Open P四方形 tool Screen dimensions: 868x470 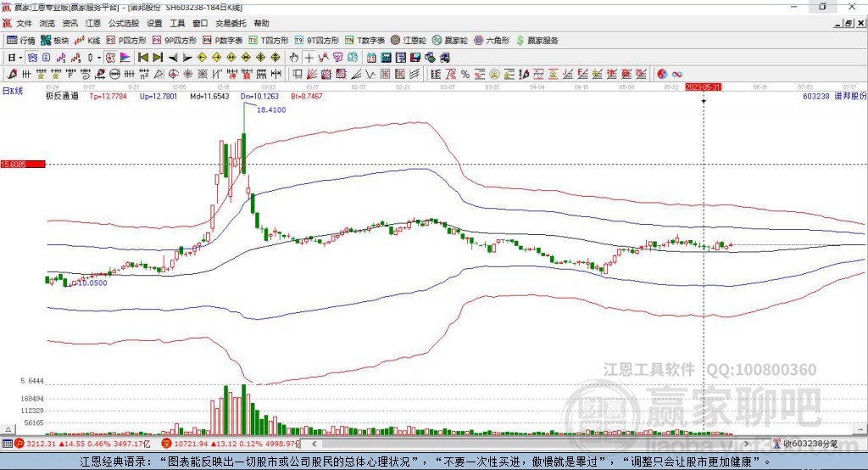click(x=126, y=41)
